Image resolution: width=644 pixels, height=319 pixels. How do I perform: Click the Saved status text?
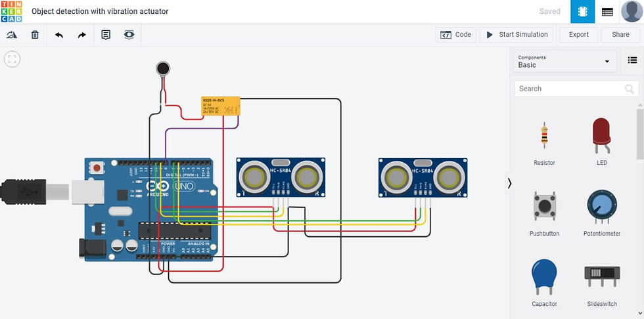[549, 11]
